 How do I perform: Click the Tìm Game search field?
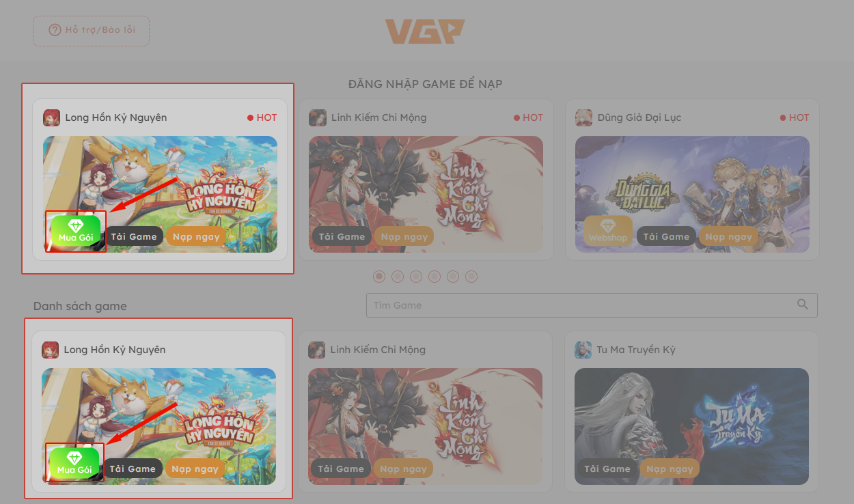592,305
